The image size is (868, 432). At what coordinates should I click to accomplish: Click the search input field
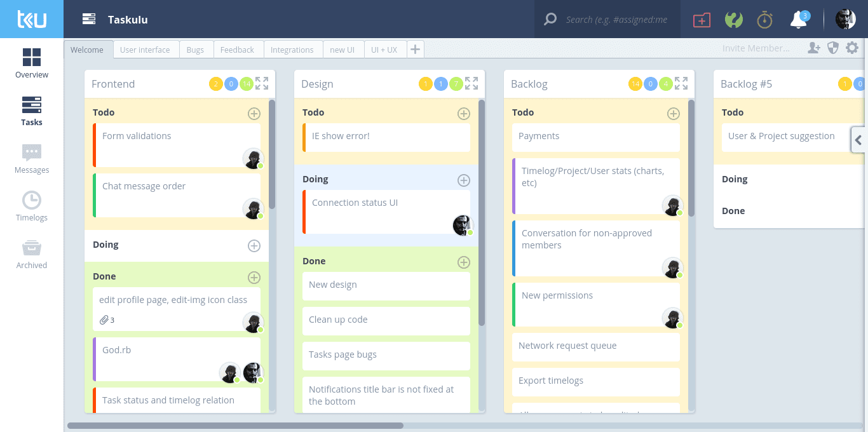(x=616, y=20)
